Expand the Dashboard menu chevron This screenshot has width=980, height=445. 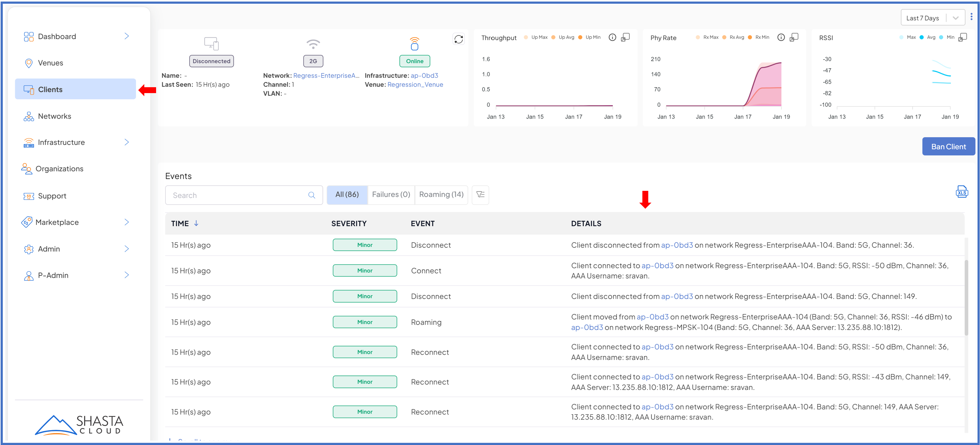click(127, 36)
